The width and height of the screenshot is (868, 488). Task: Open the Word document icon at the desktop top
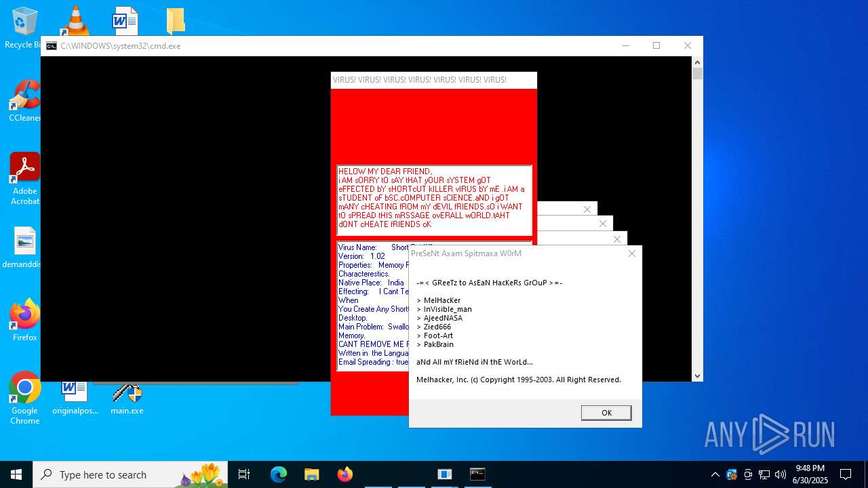(125, 21)
